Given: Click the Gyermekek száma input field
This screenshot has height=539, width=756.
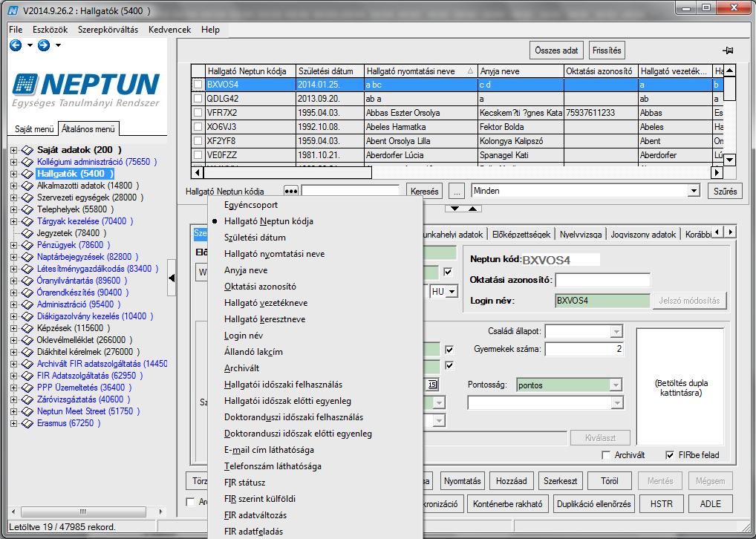Looking at the screenshot, I should 584,349.
